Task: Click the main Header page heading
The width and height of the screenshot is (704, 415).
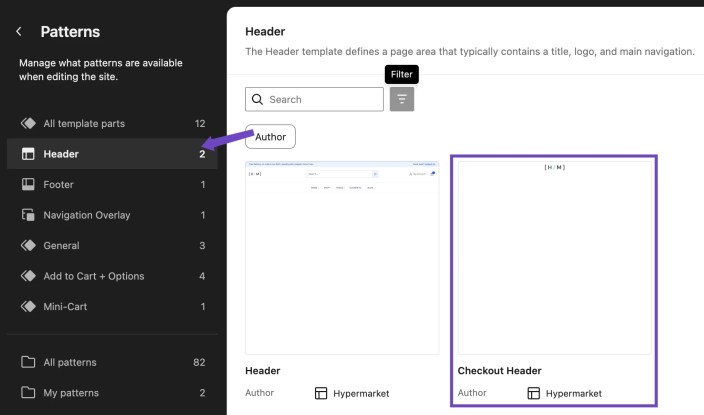Action: coord(265,31)
